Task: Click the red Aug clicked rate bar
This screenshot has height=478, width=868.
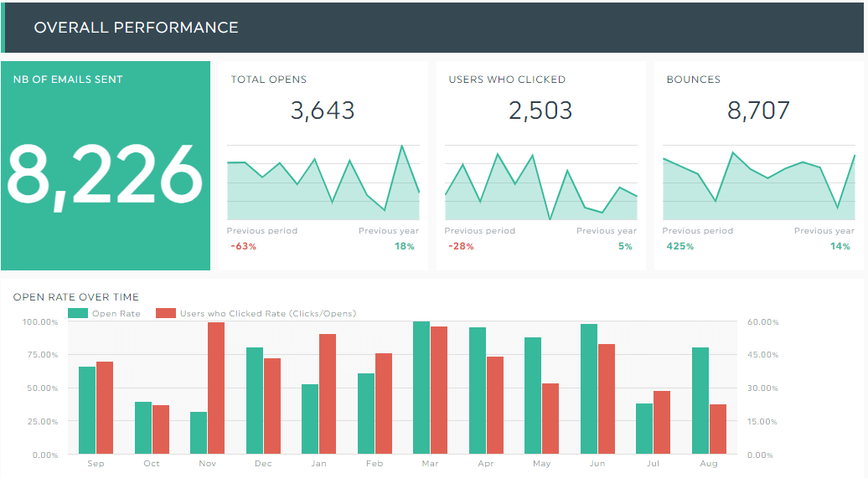Action: [718, 429]
